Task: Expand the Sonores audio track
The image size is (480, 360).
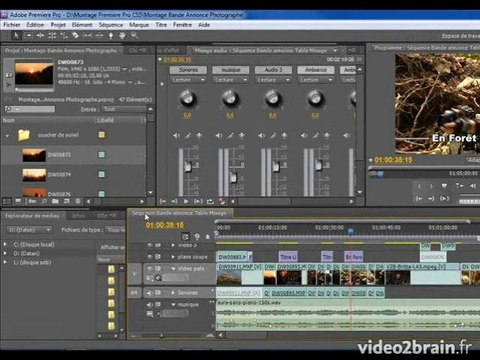Action: click(173, 293)
